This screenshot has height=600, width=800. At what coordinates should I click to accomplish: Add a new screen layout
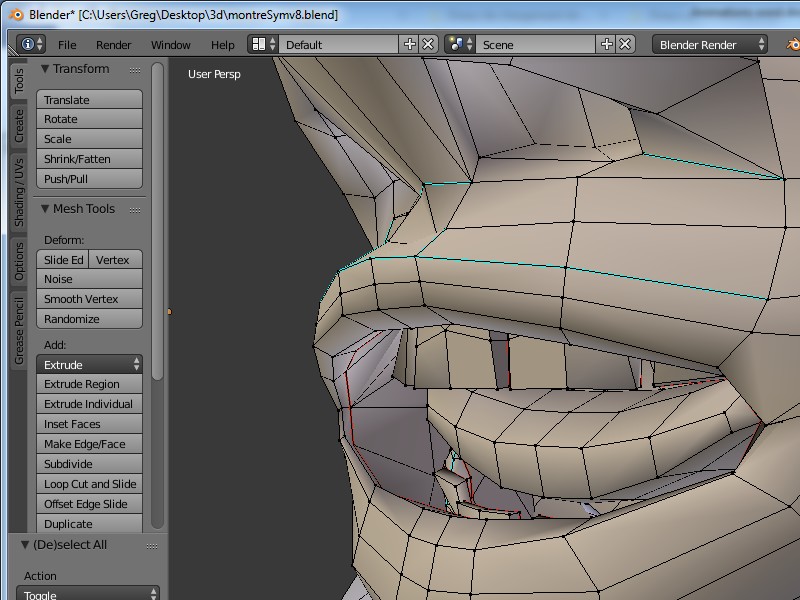(x=409, y=44)
